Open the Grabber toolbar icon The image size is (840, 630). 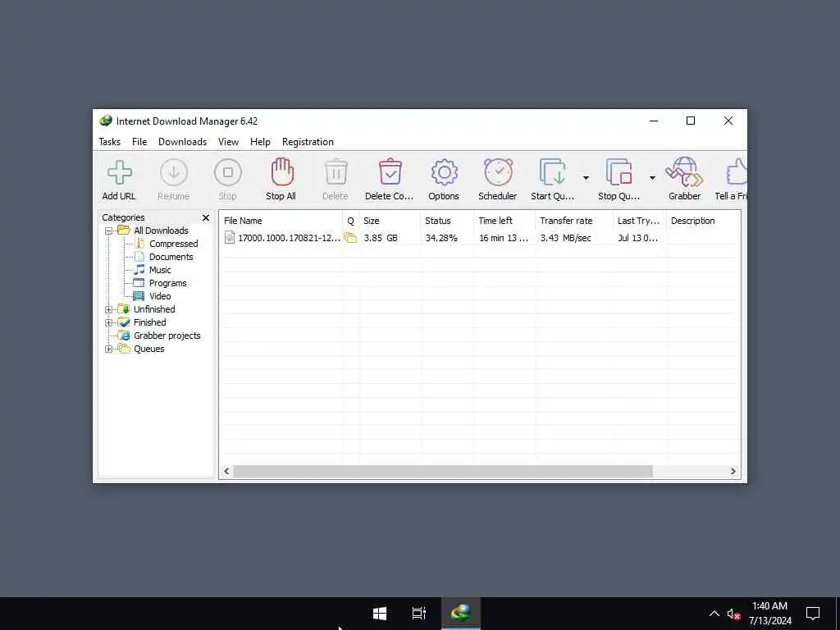tap(684, 172)
